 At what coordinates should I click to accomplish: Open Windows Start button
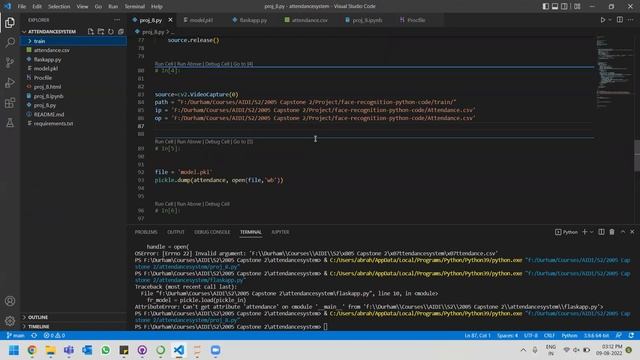(x=14, y=350)
